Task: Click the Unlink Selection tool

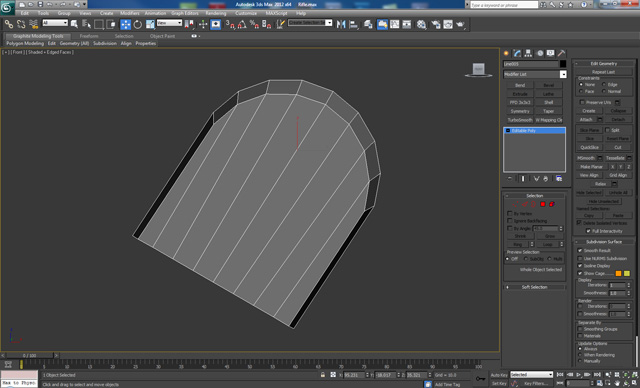Action: [x=21, y=24]
